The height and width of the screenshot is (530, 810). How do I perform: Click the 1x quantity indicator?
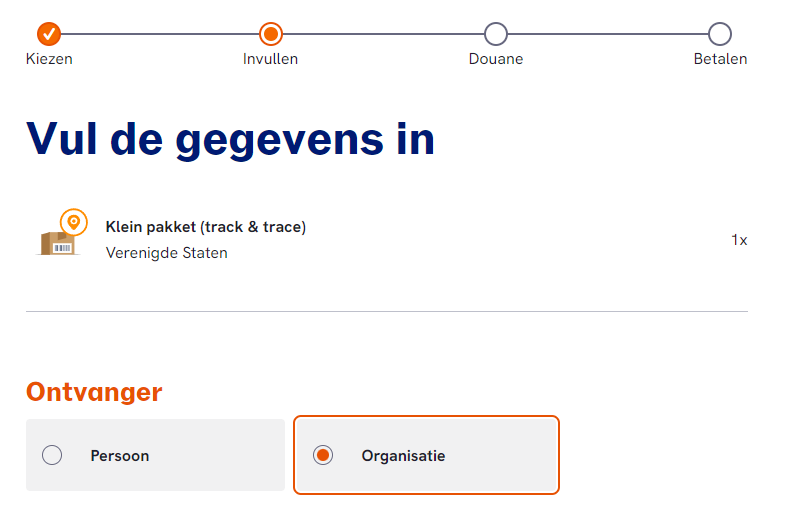point(739,240)
